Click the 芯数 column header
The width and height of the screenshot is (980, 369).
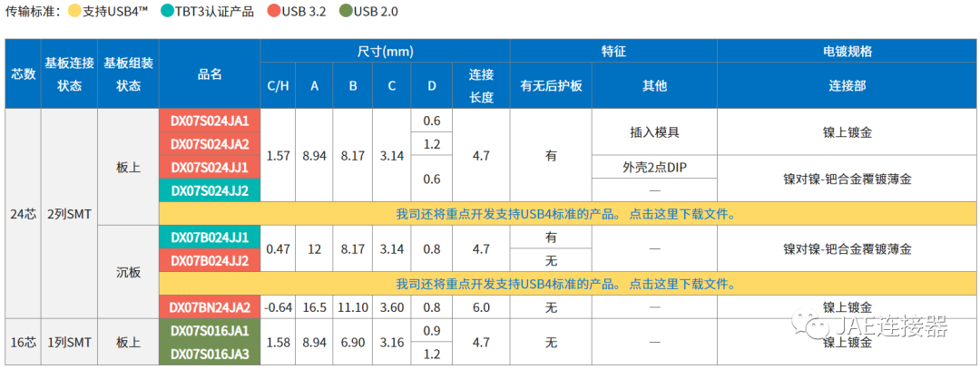click(x=23, y=74)
